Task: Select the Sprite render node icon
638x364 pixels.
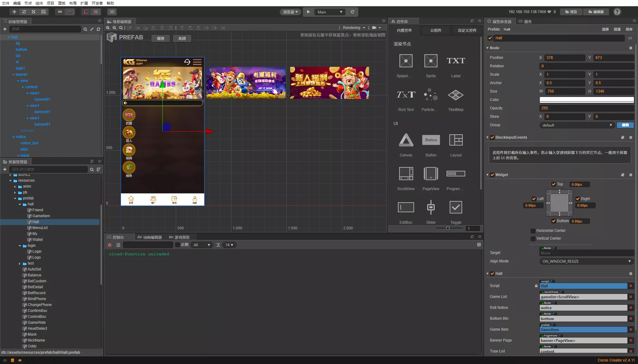Action: [431, 61]
